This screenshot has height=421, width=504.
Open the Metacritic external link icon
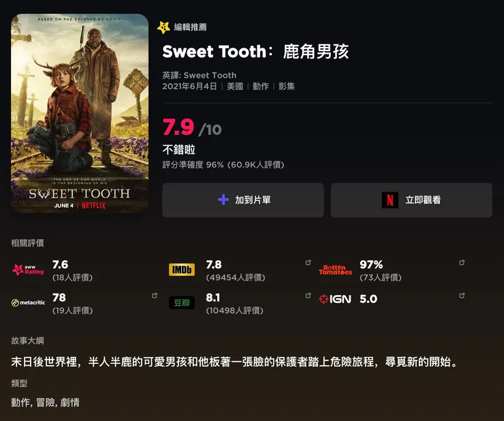(x=155, y=296)
